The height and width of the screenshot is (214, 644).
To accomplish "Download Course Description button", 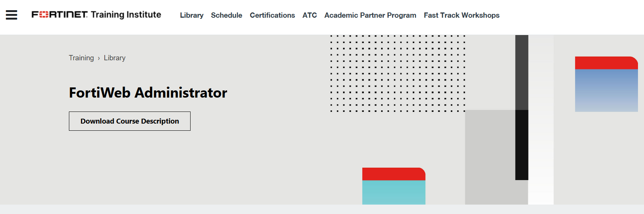I will click(x=130, y=121).
